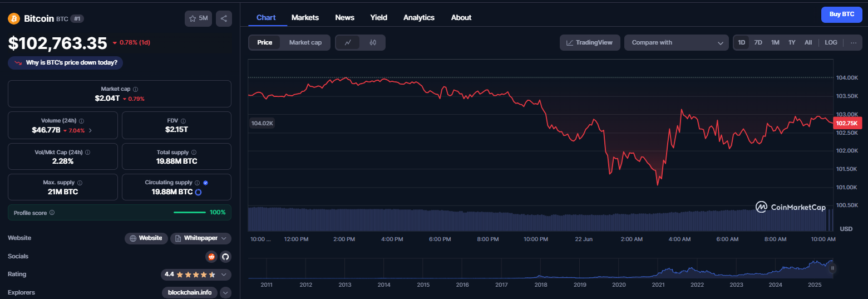Click the Total supply info icon
The height and width of the screenshot is (299, 868).
click(194, 152)
